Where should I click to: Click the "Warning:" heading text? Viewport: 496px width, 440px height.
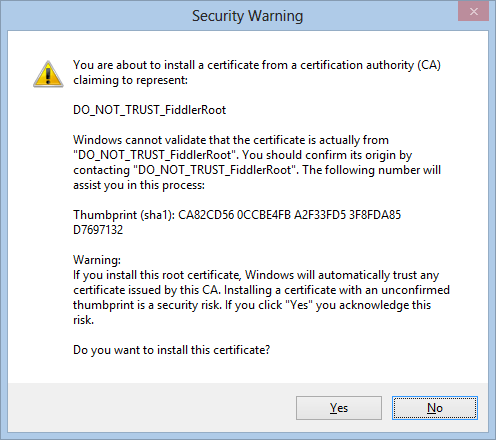coord(97,260)
